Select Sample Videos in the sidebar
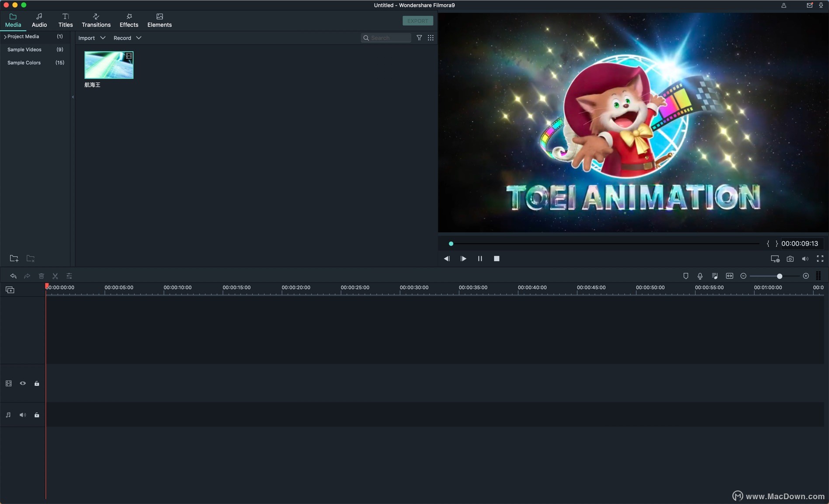This screenshot has width=829, height=504. click(x=24, y=50)
